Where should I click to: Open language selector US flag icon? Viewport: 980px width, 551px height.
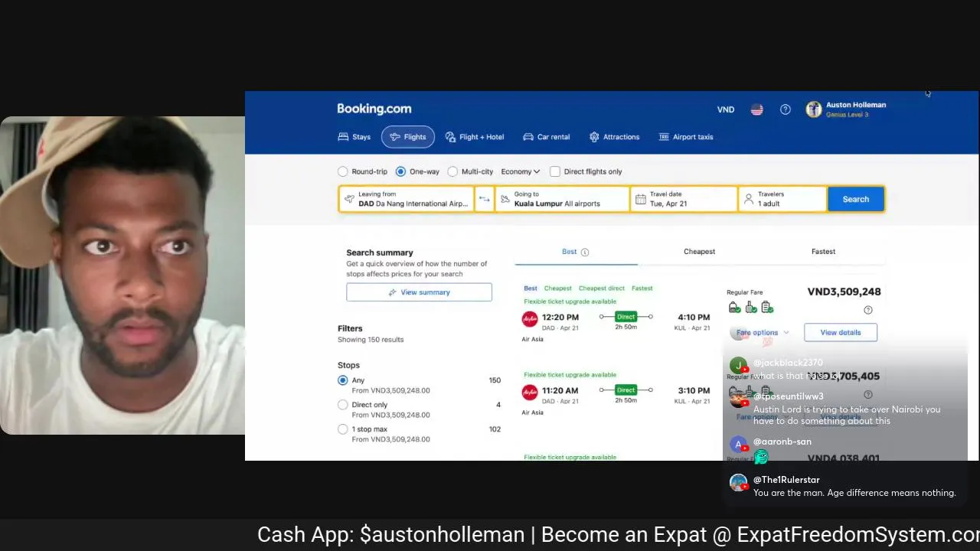point(756,109)
